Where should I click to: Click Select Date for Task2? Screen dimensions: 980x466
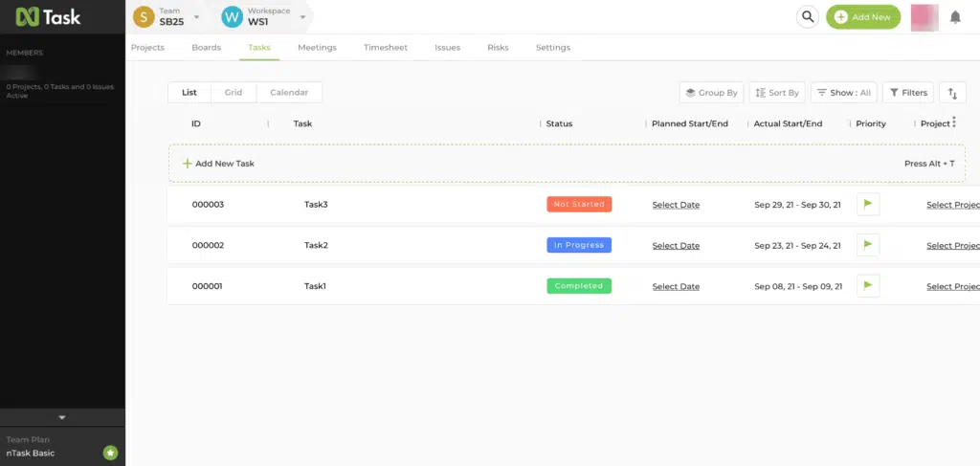point(676,246)
